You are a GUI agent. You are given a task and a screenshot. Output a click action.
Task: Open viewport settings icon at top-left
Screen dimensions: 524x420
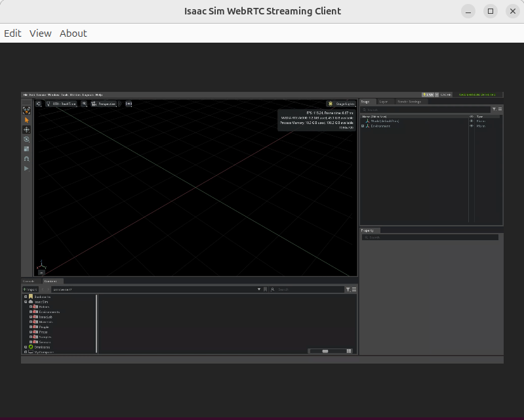click(x=39, y=104)
